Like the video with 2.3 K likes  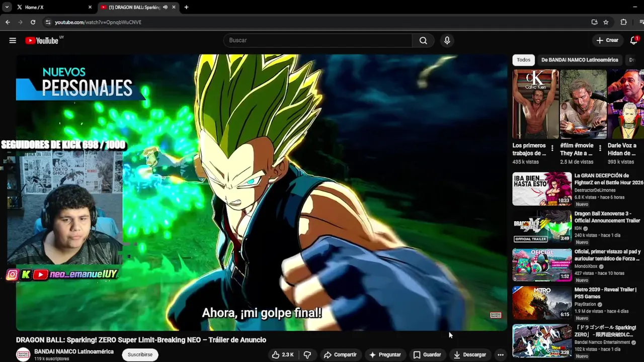coord(282,354)
